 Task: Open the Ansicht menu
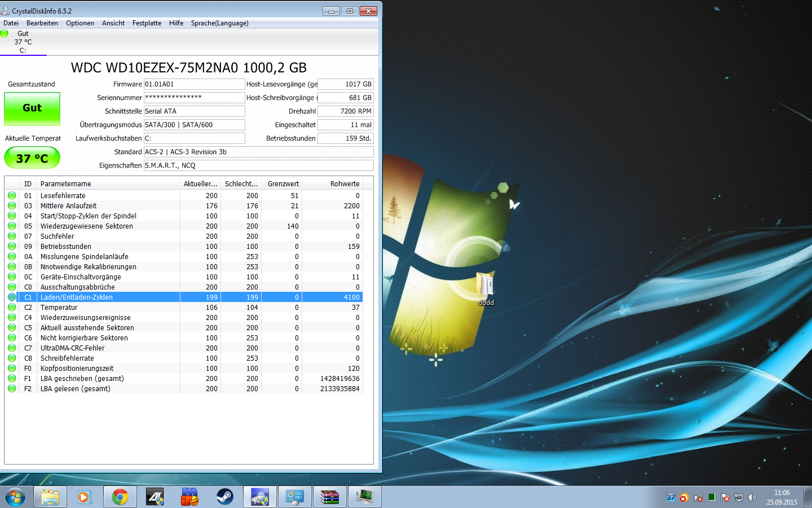[x=113, y=23]
